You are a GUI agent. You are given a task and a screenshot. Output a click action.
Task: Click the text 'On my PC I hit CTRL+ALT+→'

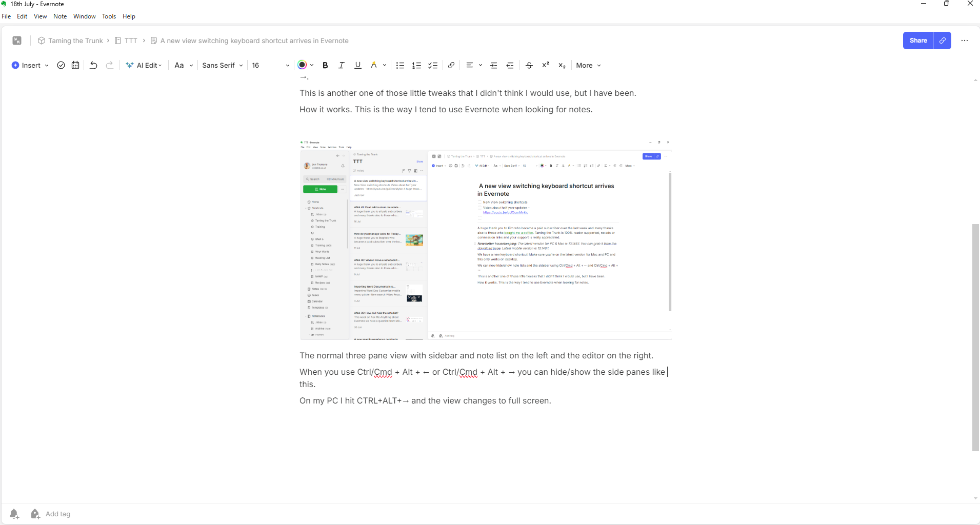coord(354,400)
